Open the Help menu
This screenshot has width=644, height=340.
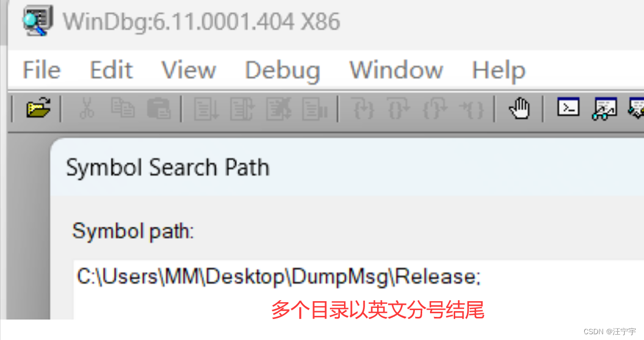pos(499,70)
